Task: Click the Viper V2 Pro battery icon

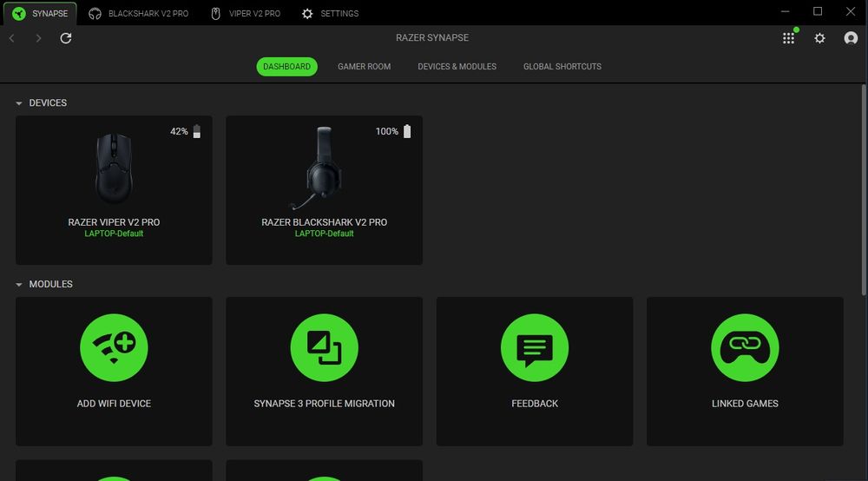Action: [x=196, y=131]
